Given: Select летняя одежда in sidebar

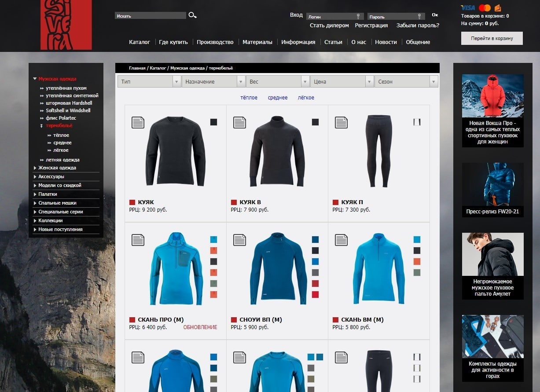Looking at the screenshot, I should (62, 160).
